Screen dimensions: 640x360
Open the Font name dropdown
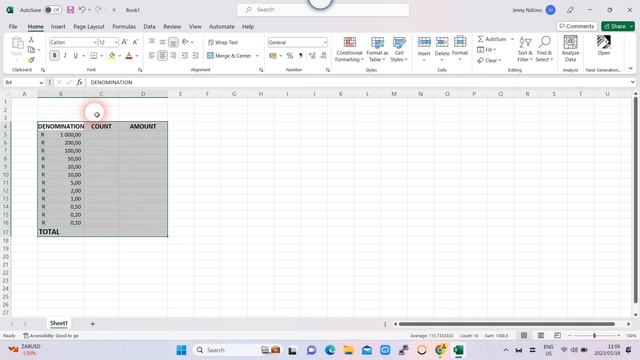tap(95, 42)
